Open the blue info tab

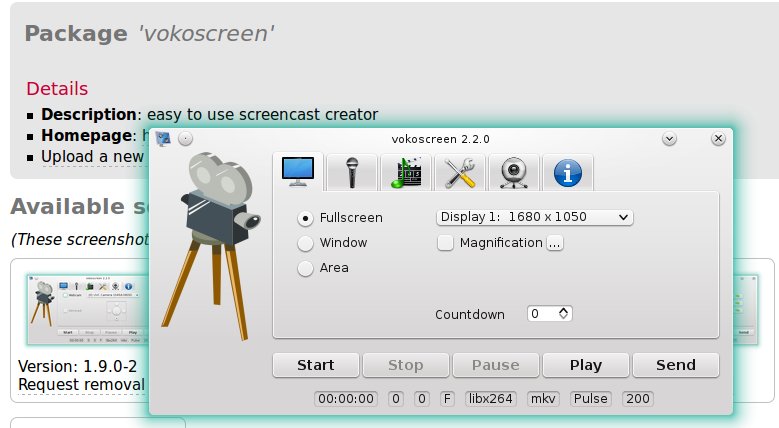(568, 172)
